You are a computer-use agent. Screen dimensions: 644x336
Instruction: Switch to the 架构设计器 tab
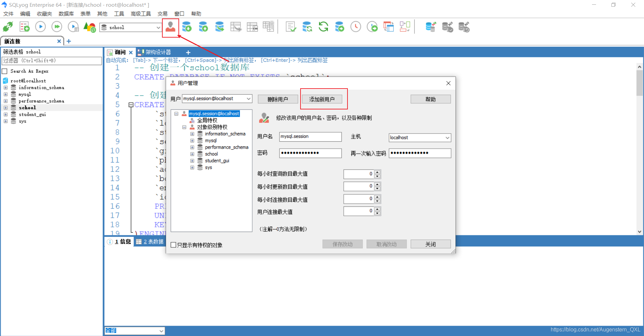tap(154, 52)
